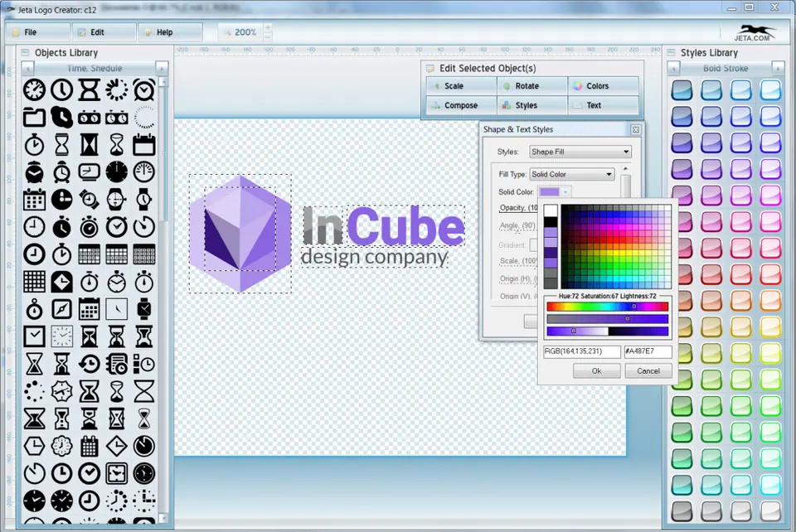
Task: Go to next Styles Library category
Action: coord(778,68)
